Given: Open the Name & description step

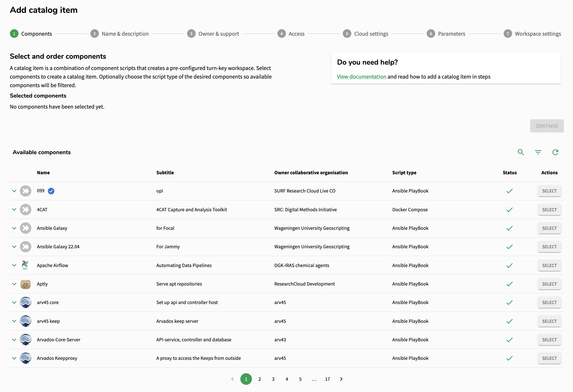Looking at the screenshot, I should (x=120, y=34).
